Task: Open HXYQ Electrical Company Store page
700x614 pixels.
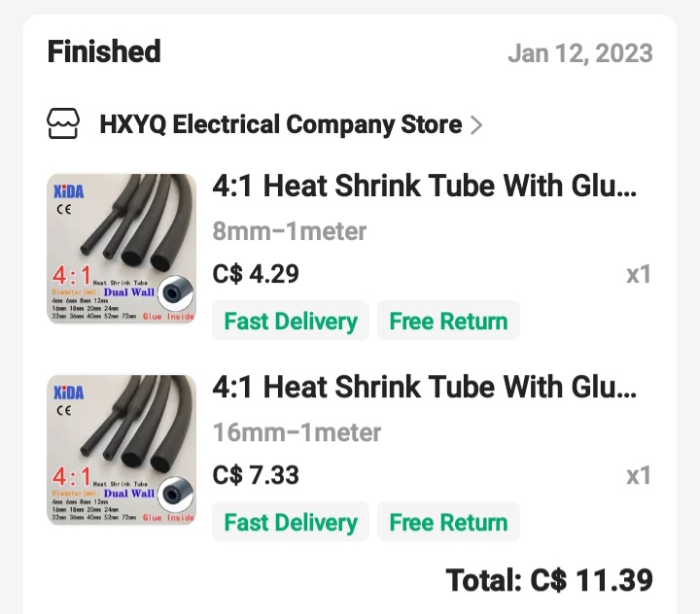Action: click(280, 124)
